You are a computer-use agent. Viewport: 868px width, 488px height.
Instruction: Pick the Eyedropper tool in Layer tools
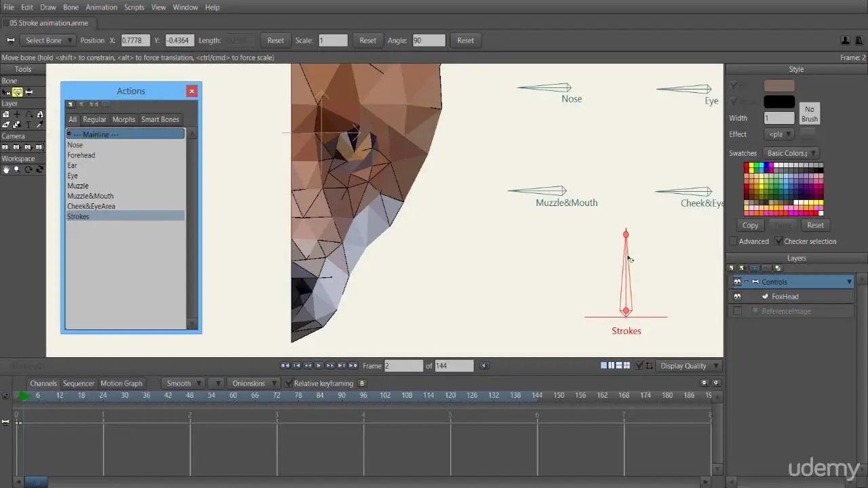pyautogui.click(x=40, y=125)
